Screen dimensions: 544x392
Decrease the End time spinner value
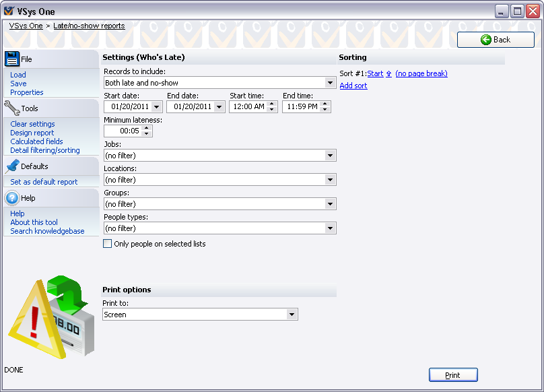(326, 109)
